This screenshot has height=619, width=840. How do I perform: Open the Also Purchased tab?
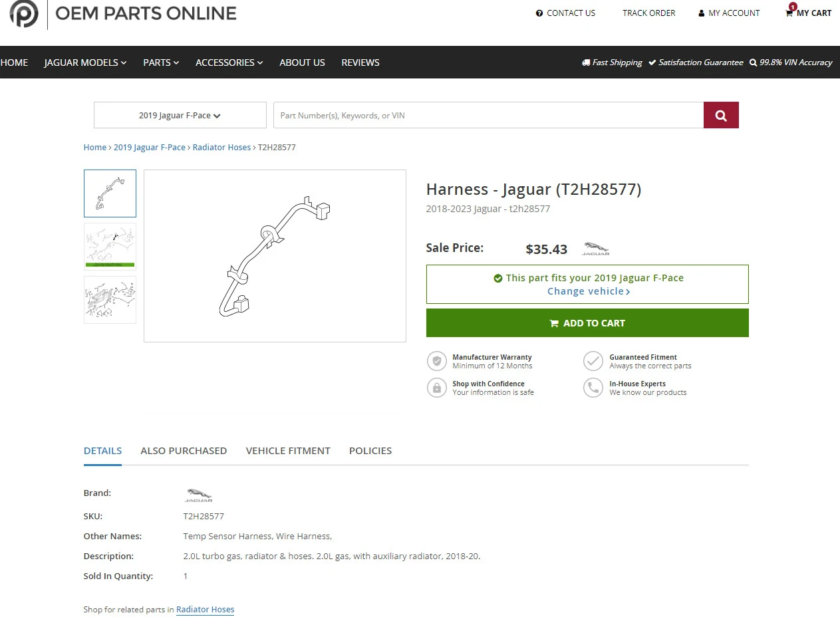click(x=184, y=451)
